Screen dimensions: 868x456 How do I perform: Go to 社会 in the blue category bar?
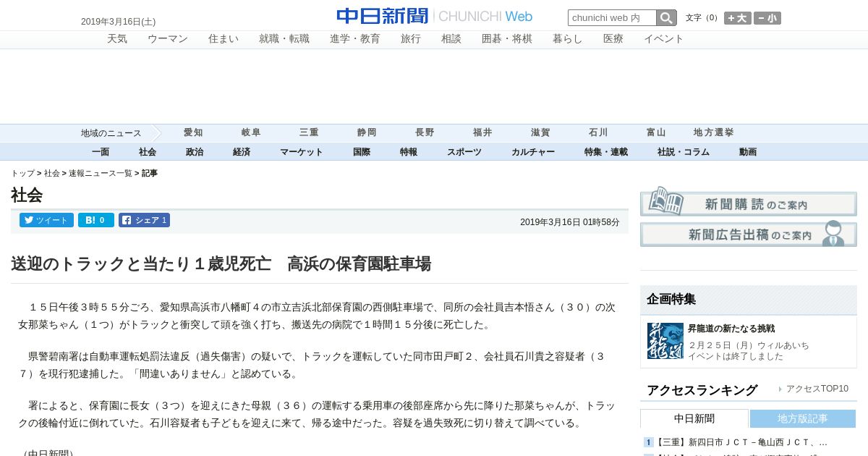[x=148, y=152]
